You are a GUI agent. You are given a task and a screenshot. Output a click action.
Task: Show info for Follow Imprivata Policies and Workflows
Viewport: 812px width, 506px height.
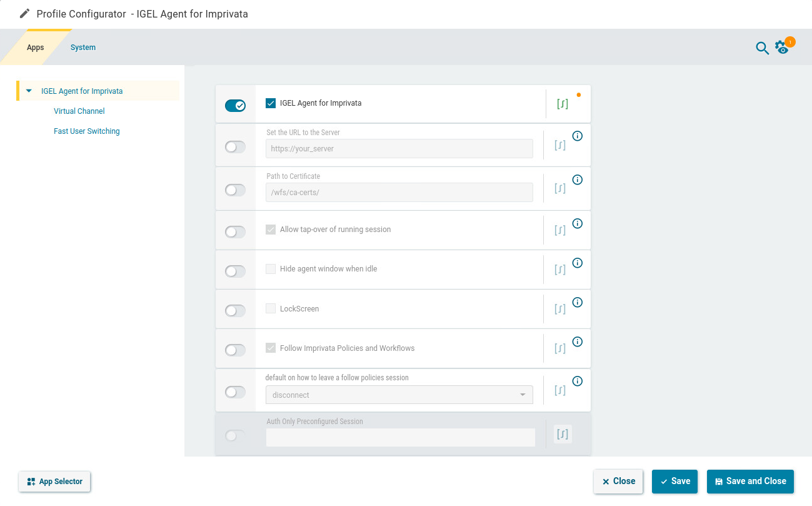pos(578,342)
